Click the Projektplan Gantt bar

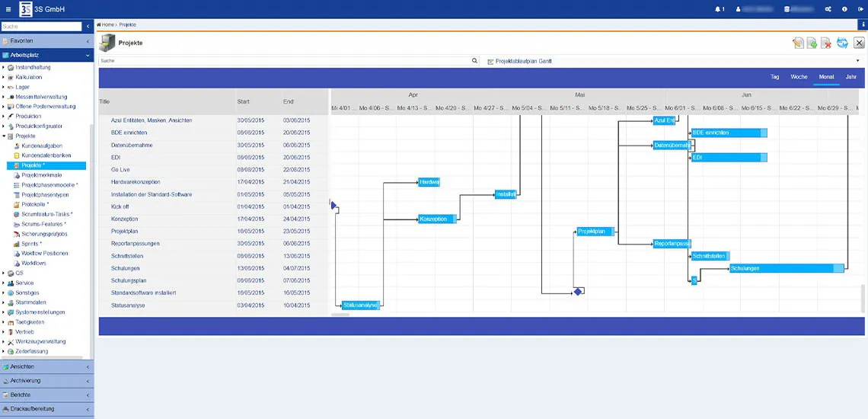[595, 232]
